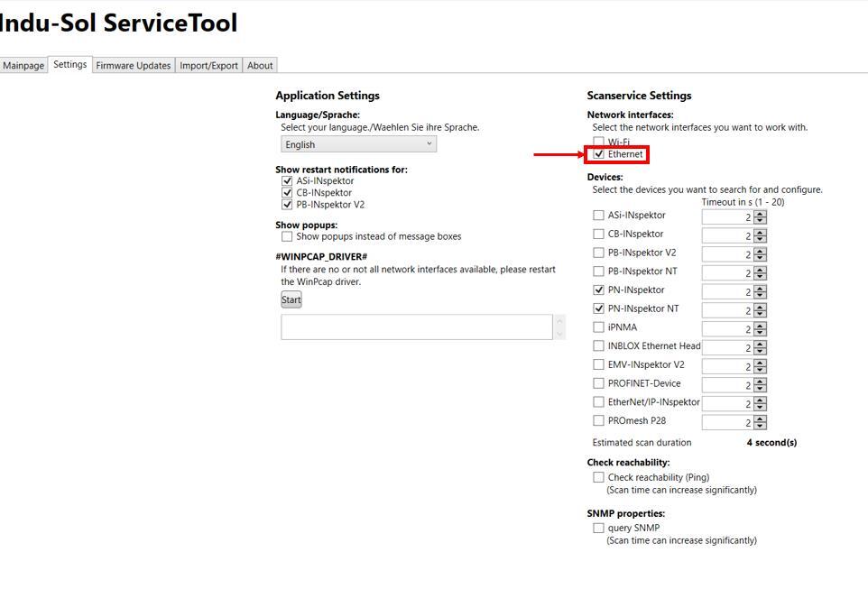Viewport: 868px width, 598px height.
Task: Check the CB-INspektor device checkbox
Action: coord(598,234)
